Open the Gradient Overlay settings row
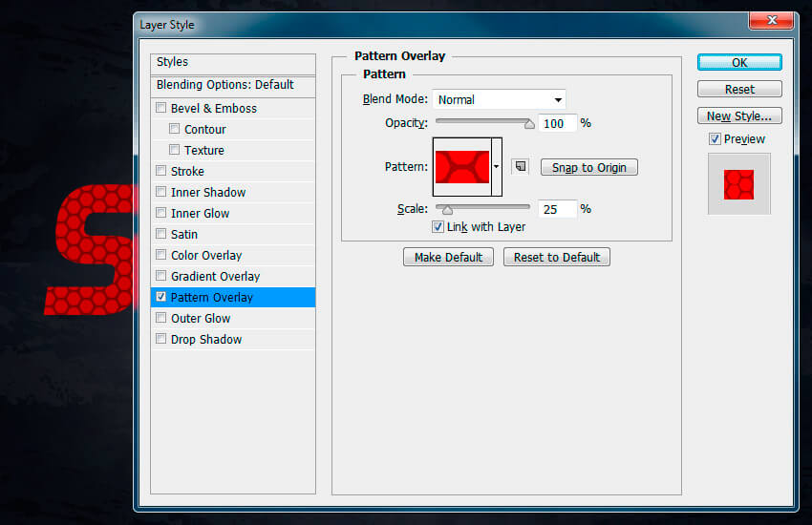The height and width of the screenshot is (525, 812). pyautogui.click(x=233, y=276)
